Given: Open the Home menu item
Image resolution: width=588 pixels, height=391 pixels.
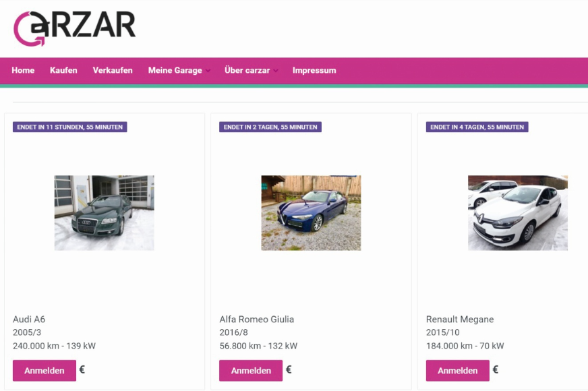Looking at the screenshot, I should pos(23,71).
